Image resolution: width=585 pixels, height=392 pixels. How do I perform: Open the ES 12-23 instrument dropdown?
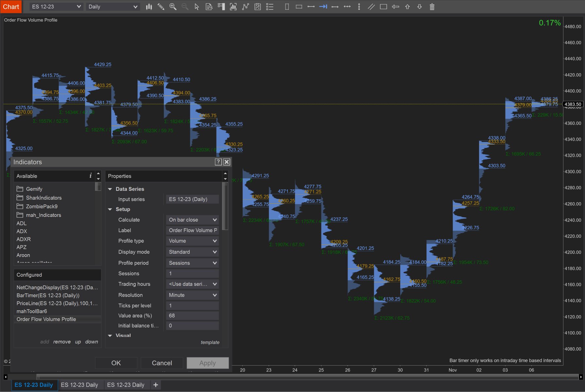(x=56, y=7)
